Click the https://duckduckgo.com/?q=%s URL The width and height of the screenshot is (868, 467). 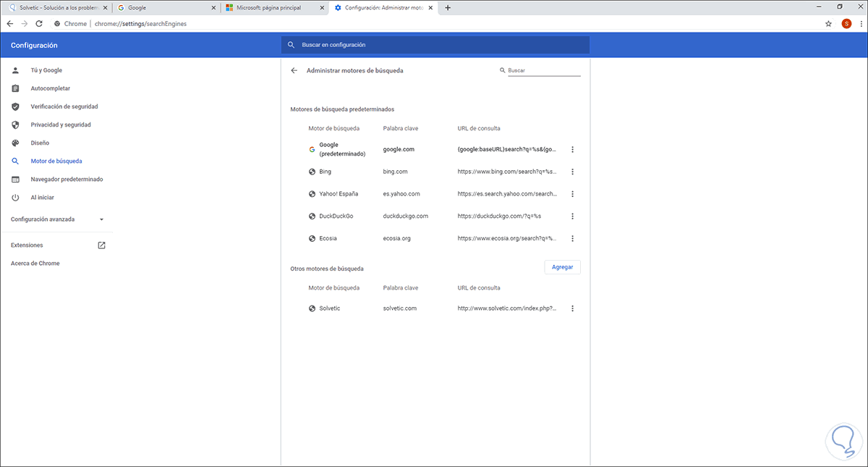point(500,216)
